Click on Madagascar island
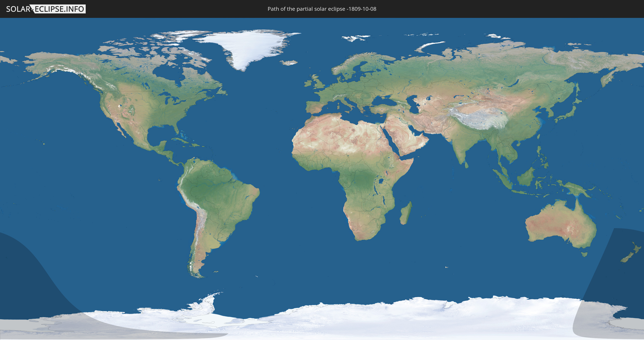644x340 pixels. coord(406,214)
